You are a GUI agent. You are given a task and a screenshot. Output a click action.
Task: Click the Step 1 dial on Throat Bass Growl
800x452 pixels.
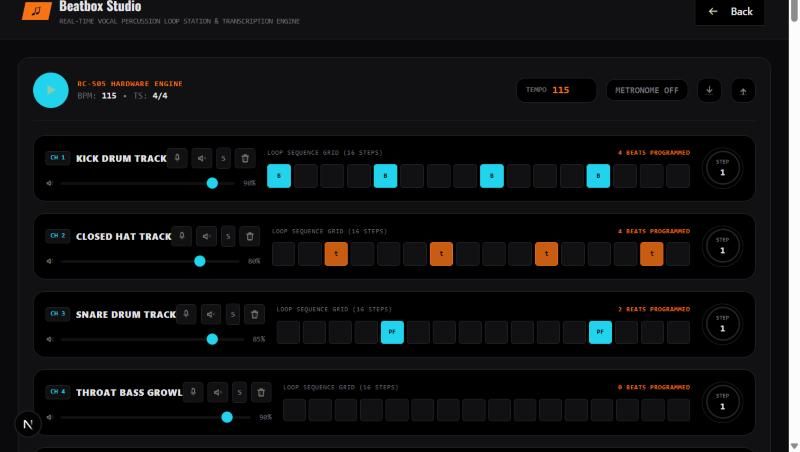pos(722,402)
